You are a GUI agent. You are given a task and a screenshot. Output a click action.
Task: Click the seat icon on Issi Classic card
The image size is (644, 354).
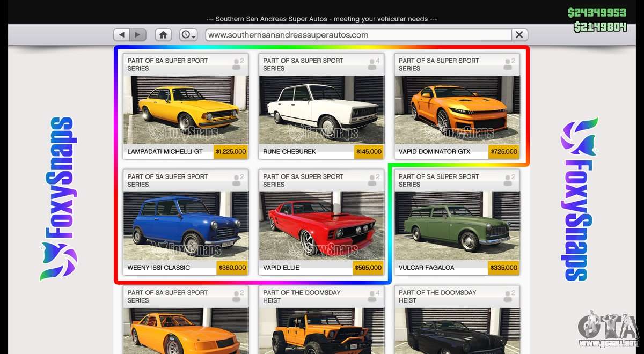click(238, 180)
